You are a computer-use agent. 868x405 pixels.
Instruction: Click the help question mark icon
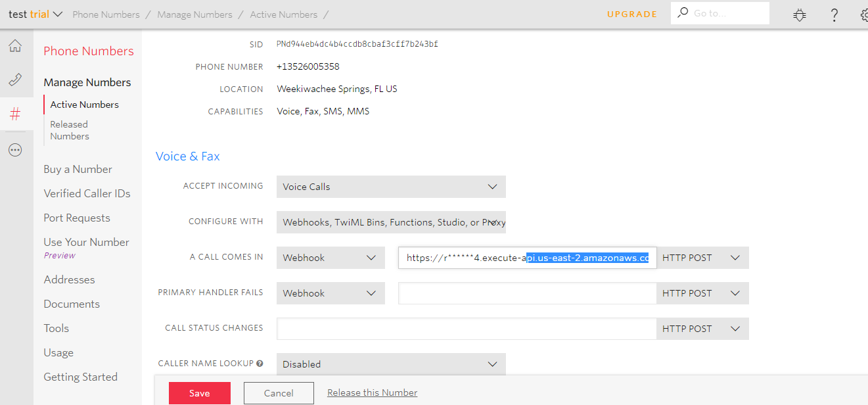coord(834,14)
